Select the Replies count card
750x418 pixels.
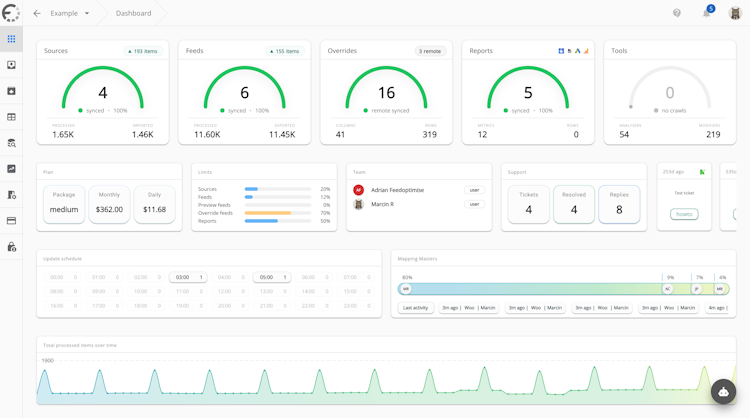tap(619, 204)
